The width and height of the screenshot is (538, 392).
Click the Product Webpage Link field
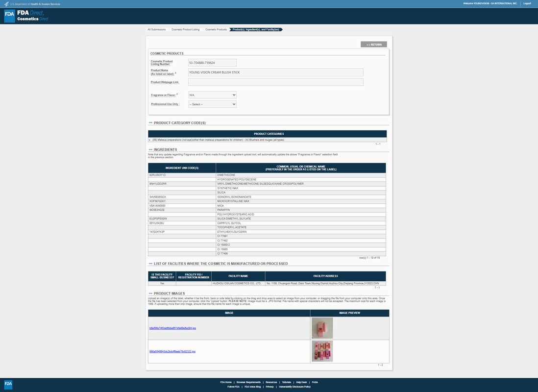point(276,82)
